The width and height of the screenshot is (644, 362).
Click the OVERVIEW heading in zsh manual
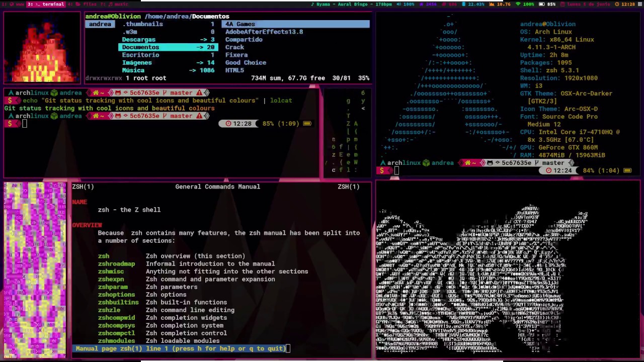[x=87, y=225]
